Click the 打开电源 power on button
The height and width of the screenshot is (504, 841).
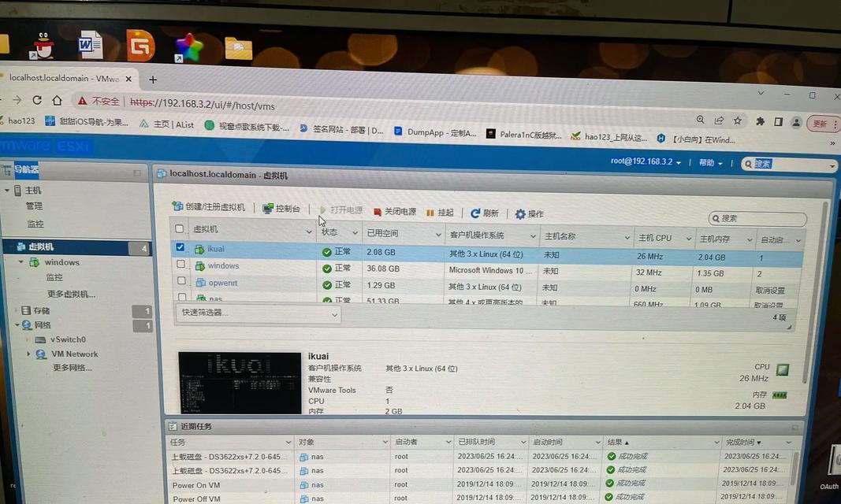pyautogui.click(x=340, y=210)
